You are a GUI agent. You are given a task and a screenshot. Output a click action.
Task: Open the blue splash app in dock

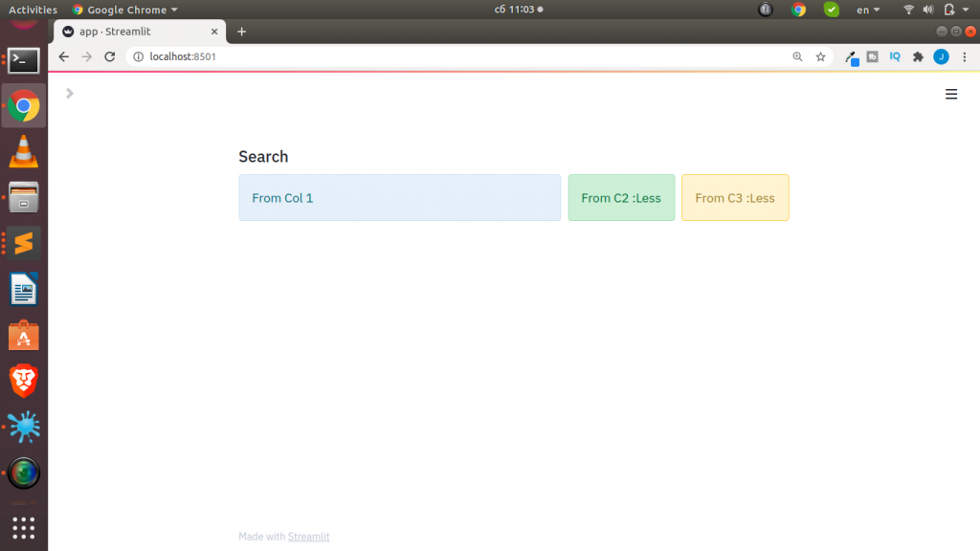(x=24, y=427)
